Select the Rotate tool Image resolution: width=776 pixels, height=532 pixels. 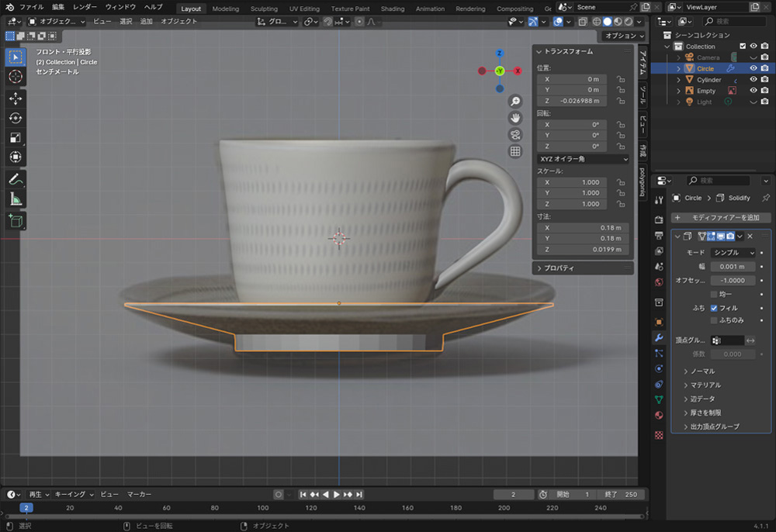coord(16,118)
